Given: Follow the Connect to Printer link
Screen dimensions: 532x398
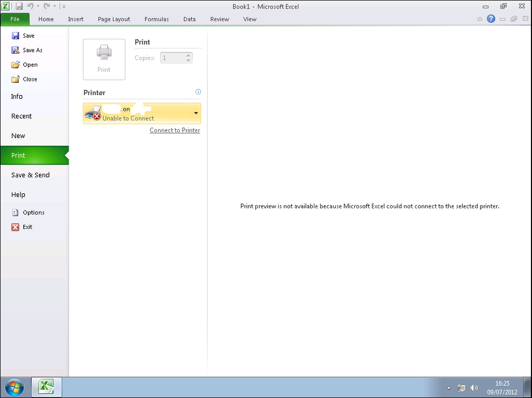Looking at the screenshot, I should tap(174, 130).
